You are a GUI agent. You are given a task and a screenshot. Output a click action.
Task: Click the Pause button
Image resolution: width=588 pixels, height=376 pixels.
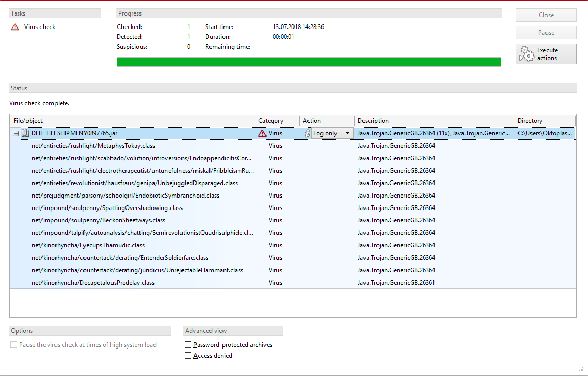click(x=546, y=33)
